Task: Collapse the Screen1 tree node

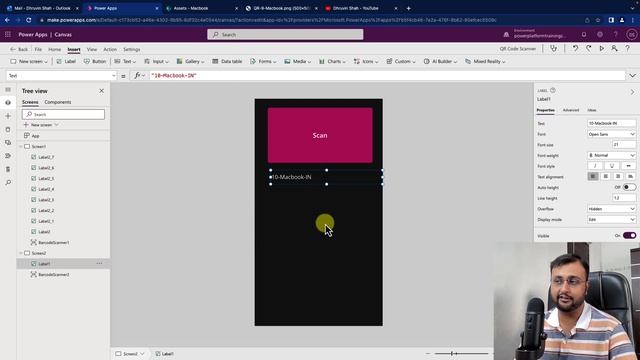Action: [21, 147]
